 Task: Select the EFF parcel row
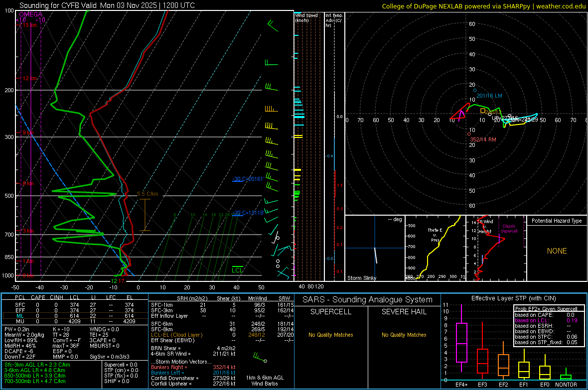(75, 310)
